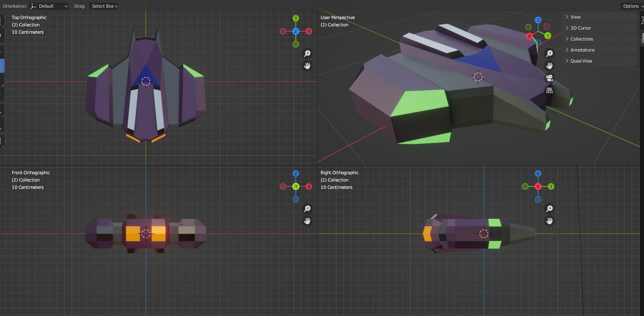Viewport: 644px width, 316px height.
Task: Click zoom icon in Top Orthographic view
Action: (307, 54)
